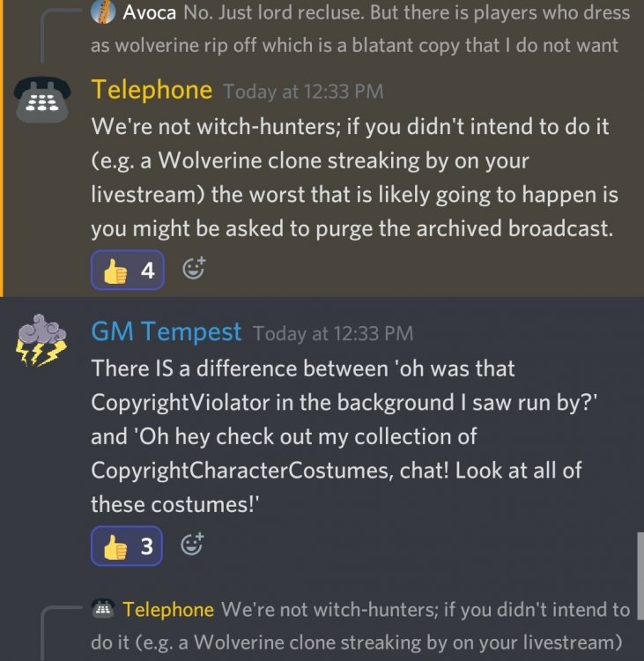This screenshot has width=644, height=661.
Task: Open GM Tempest's storm cloud avatar
Action: (x=41, y=340)
